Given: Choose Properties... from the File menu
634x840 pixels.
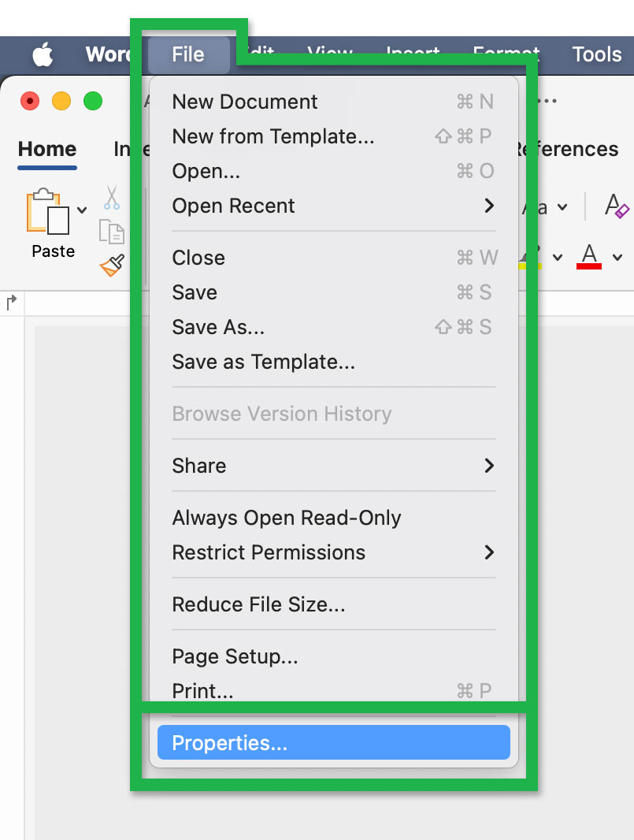Looking at the screenshot, I should (x=333, y=742).
